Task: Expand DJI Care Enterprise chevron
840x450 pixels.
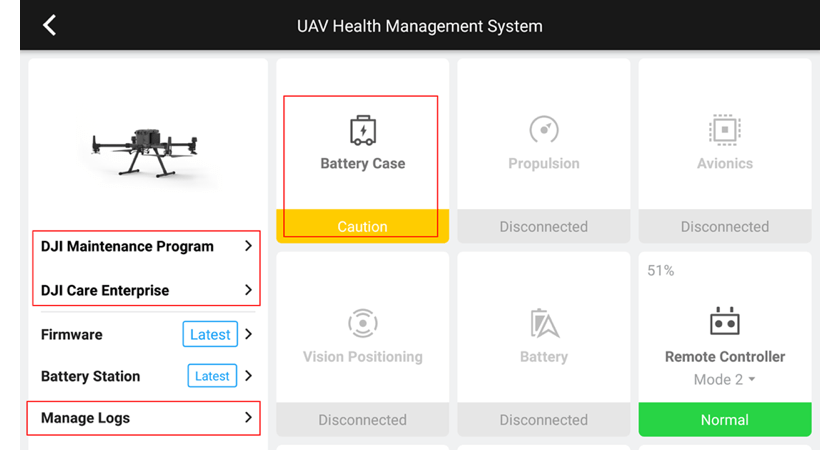Action: [248, 290]
